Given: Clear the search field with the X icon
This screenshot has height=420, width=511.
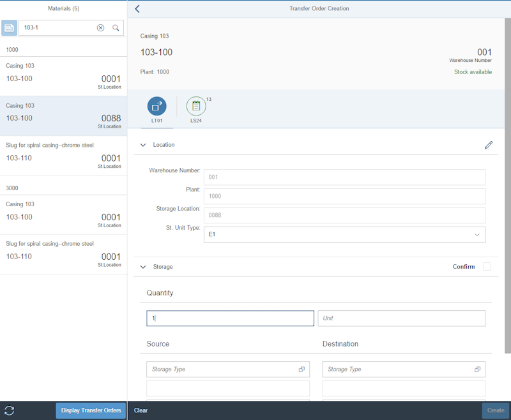Looking at the screenshot, I should (x=101, y=27).
